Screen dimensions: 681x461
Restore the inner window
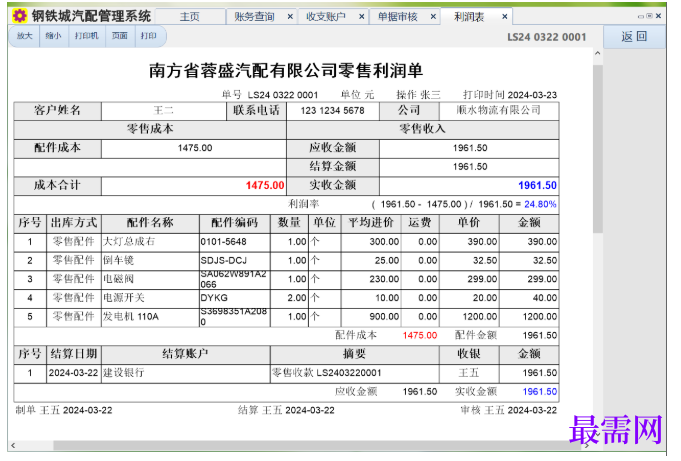point(649,16)
